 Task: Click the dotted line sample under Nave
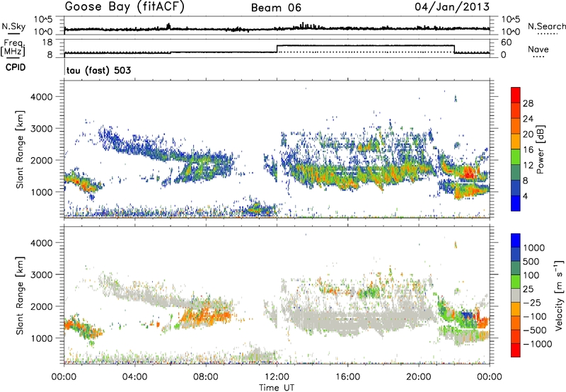tap(538, 57)
